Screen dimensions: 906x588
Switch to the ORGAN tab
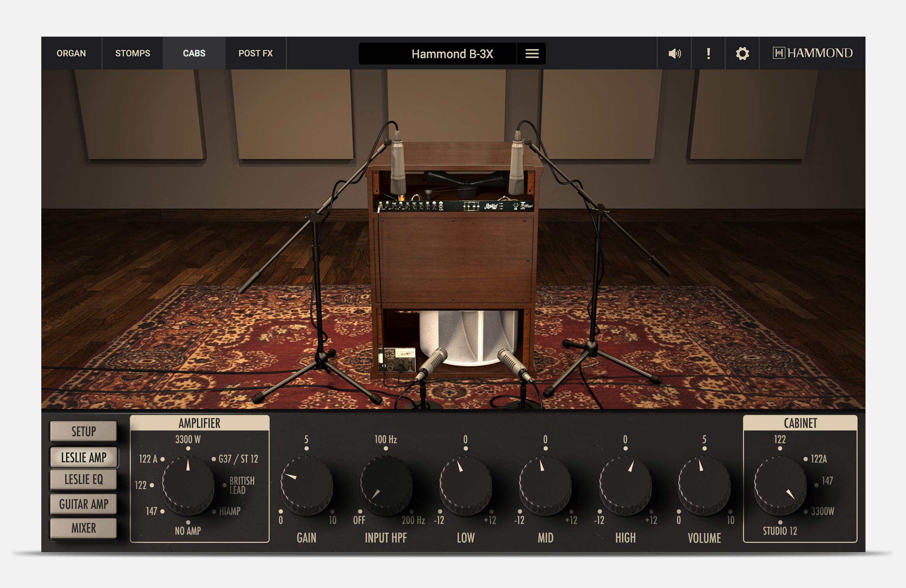71,53
